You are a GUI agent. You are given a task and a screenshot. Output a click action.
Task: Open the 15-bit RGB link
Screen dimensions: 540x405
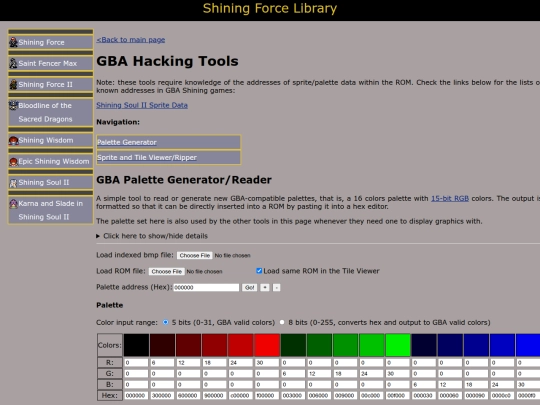[450, 198]
